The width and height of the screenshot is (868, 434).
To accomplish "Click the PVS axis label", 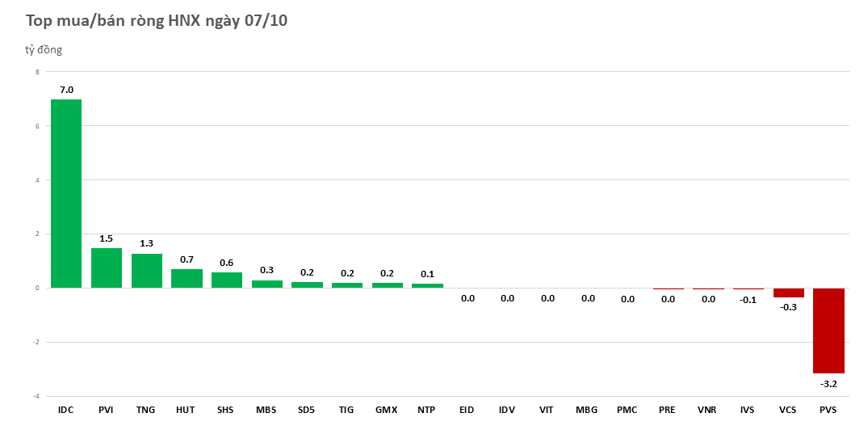I will (x=828, y=411).
